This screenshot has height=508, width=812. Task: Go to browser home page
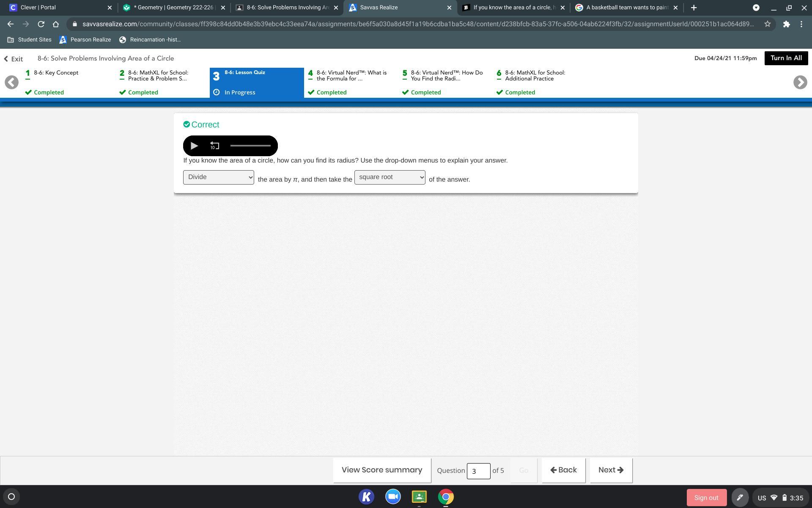click(56, 24)
